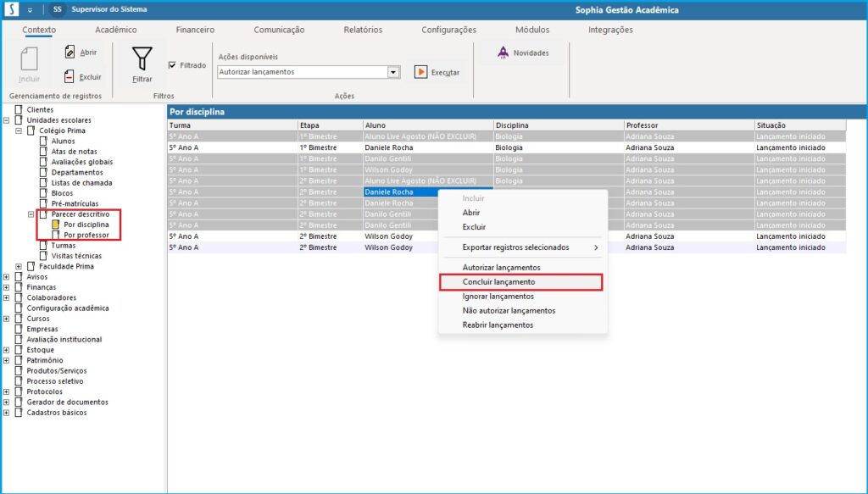Viewport: 868px width, 494px height.
Task: Choose Abrir in the context menu
Action: tap(471, 213)
